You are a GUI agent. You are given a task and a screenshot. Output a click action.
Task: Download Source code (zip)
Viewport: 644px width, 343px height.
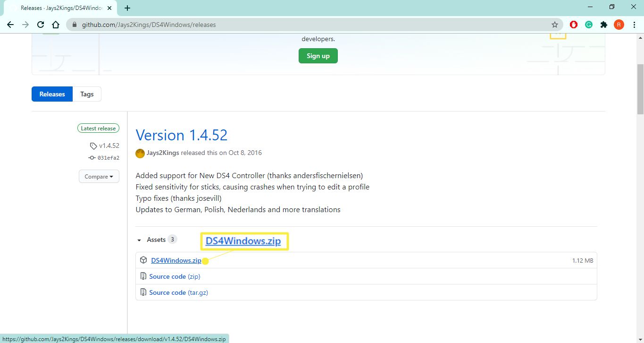point(175,276)
